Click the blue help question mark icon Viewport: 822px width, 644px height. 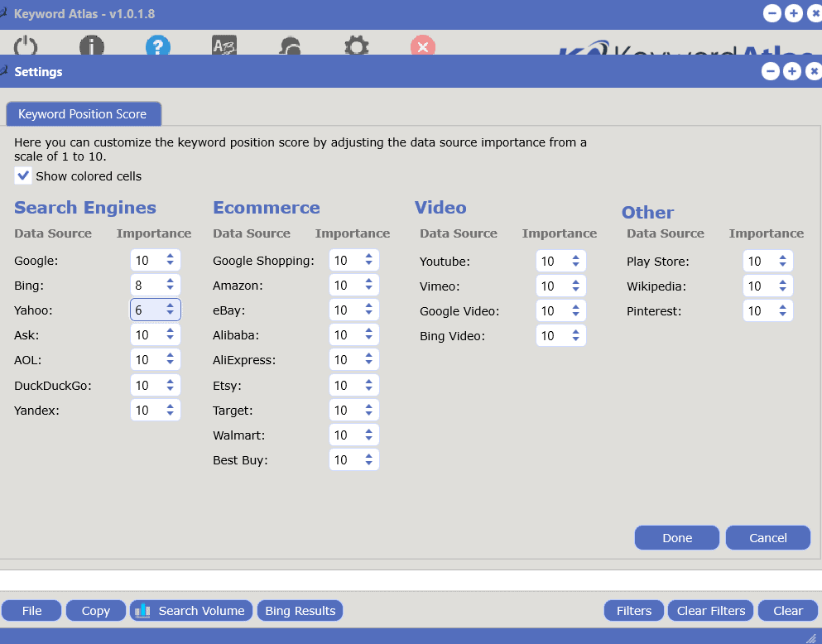pyautogui.click(x=157, y=47)
